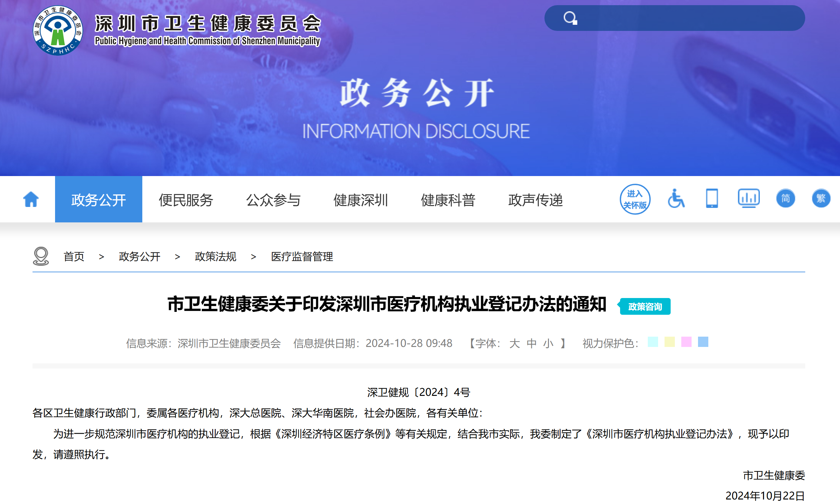Image resolution: width=840 pixels, height=504 pixels.
Task: Open the 公众参与 nav tab
Action: tap(273, 200)
